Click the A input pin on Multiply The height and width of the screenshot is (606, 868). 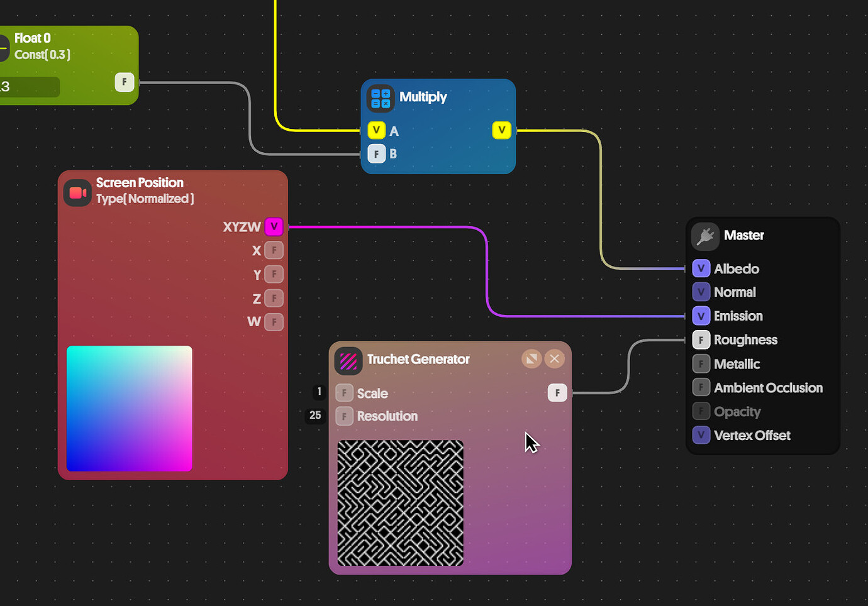(x=376, y=130)
